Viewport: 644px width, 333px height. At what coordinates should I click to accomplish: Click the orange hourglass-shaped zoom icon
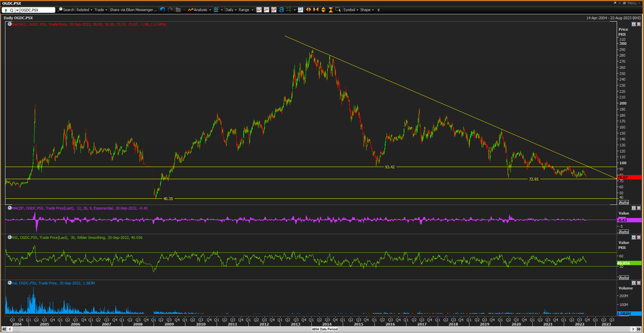330,10
